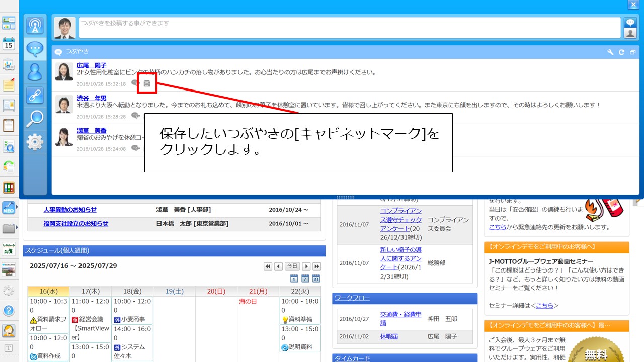The image size is (644, 362).
Task: Click next week arrow in schedule navigation
Action: point(306,266)
